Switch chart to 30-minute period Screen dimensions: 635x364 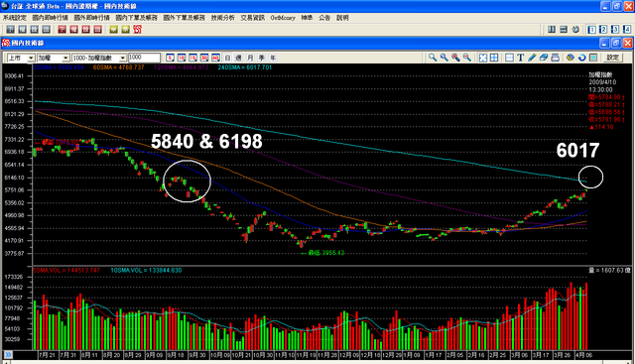tap(204, 58)
